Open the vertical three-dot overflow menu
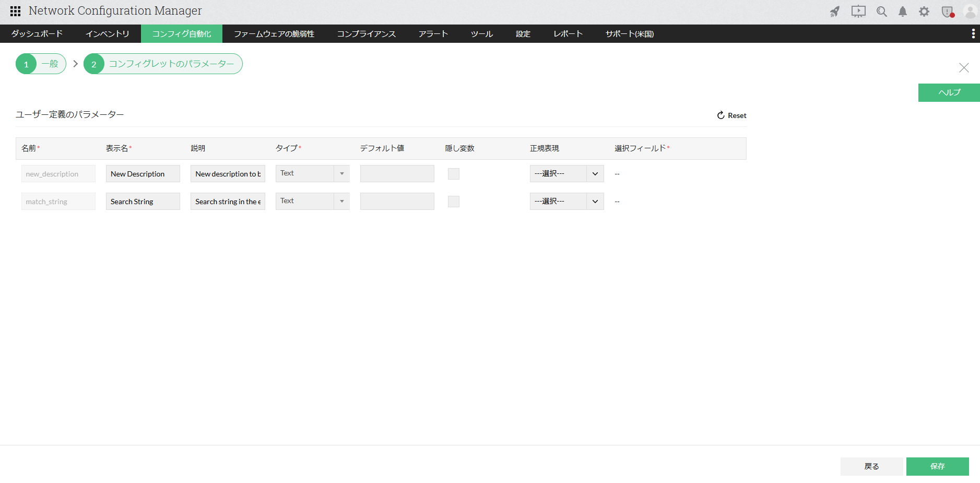This screenshot has width=980, height=483. point(973,33)
